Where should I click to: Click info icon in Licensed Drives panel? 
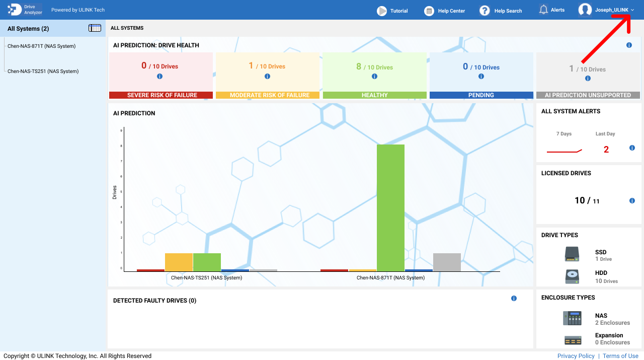[x=632, y=201]
